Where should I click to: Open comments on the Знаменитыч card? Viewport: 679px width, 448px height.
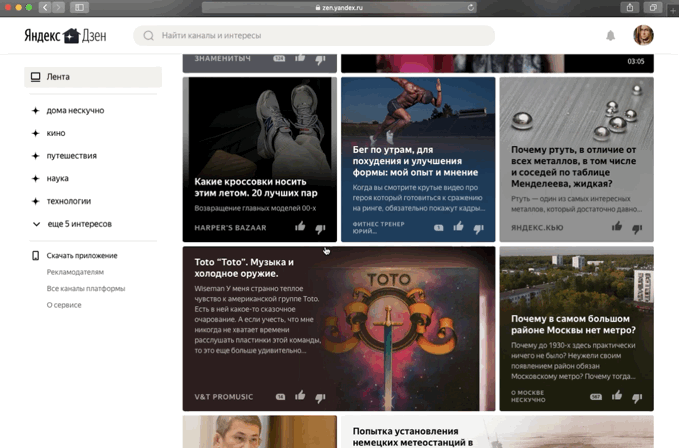pos(279,58)
